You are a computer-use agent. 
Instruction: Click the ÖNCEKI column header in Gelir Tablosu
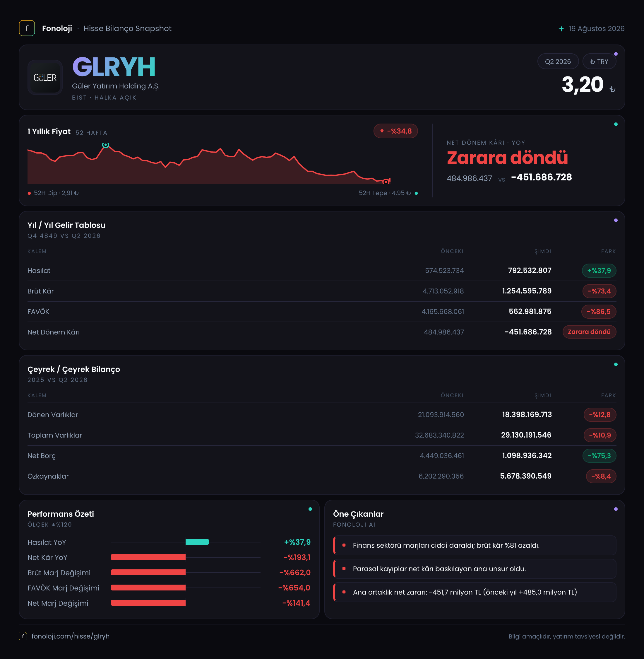[452, 251]
